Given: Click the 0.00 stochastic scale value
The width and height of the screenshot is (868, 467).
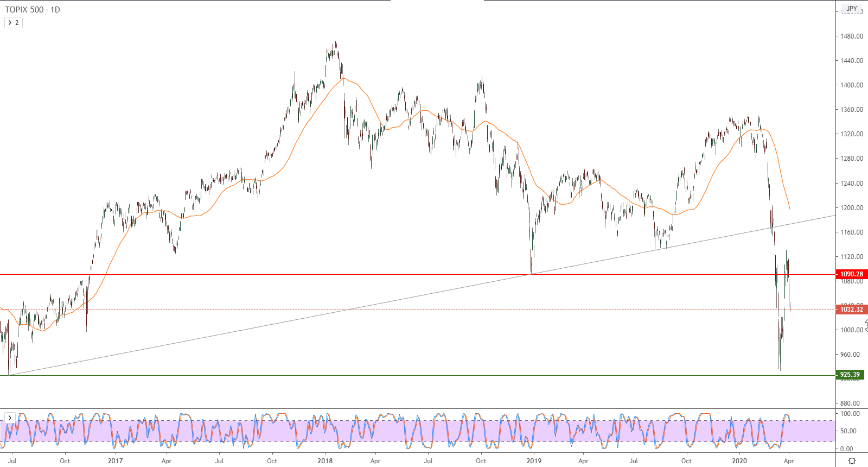Looking at the screenshot, I should [x=847, y=449].
